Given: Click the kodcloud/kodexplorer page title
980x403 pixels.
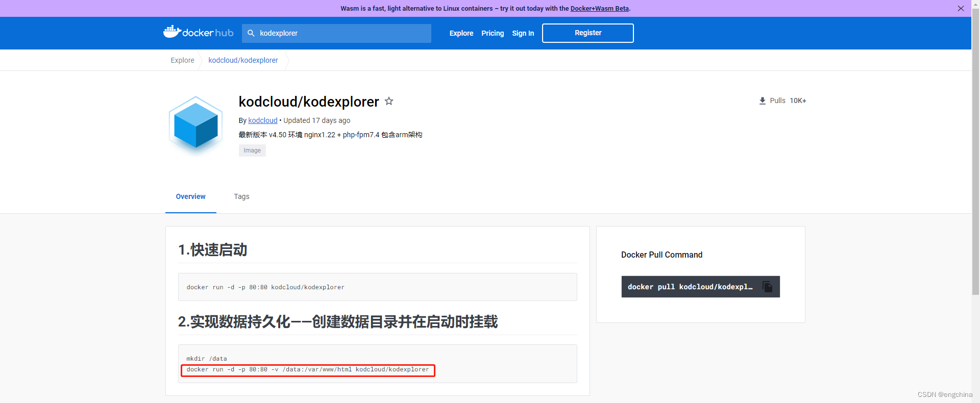Looking at the screenshot, I should coord(309,102).
